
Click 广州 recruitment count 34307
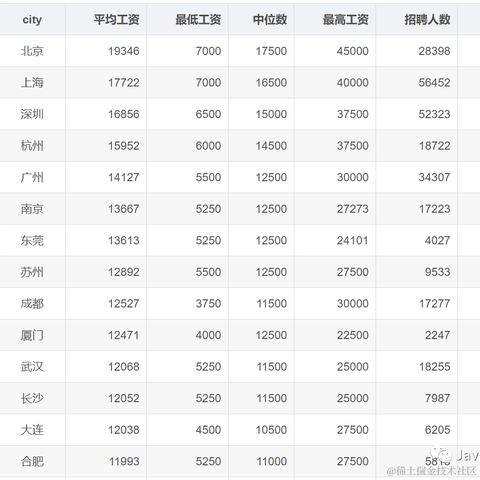tap(435, 177)
